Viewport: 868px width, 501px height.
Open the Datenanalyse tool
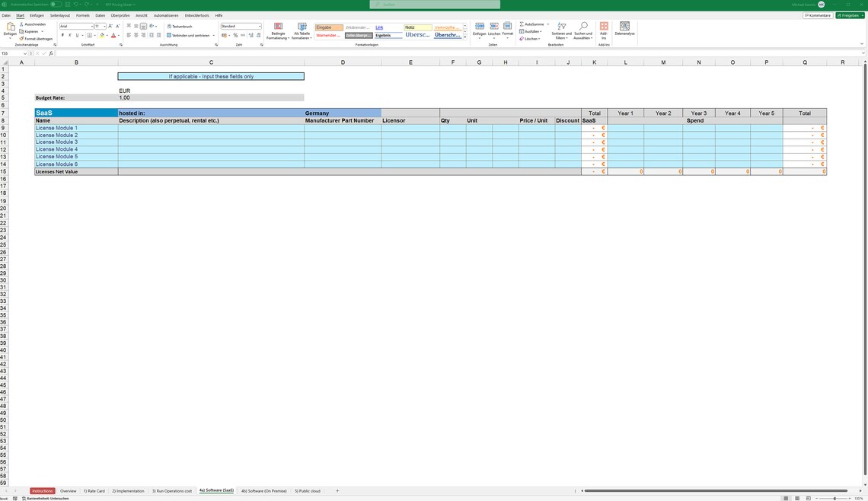pos(625,30)
